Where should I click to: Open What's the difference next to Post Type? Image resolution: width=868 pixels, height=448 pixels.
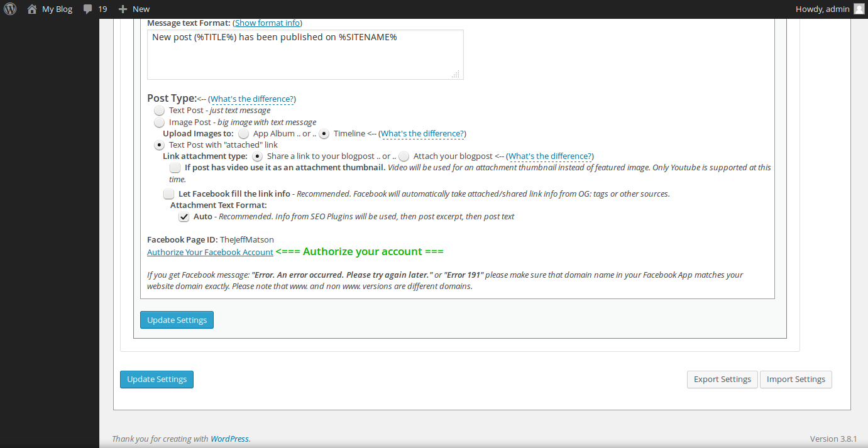click(252, 99)
